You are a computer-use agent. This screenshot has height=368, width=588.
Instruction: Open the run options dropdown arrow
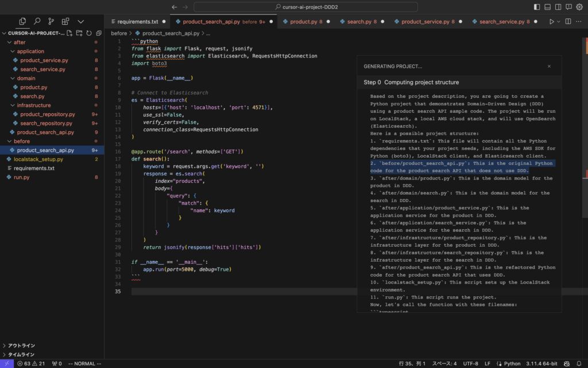click(558, 21)
